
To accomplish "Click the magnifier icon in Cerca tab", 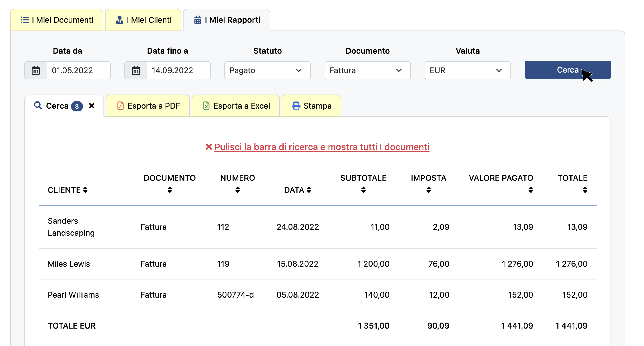I will [38, 105].
